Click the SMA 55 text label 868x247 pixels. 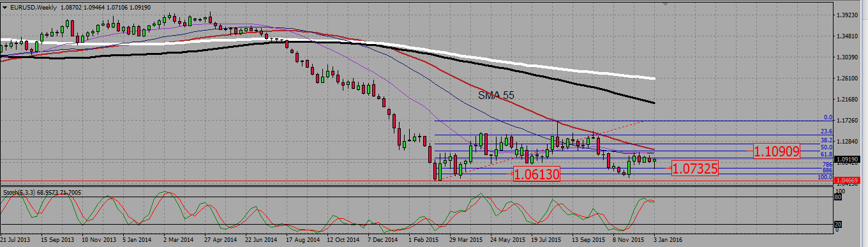click(496, 95)
